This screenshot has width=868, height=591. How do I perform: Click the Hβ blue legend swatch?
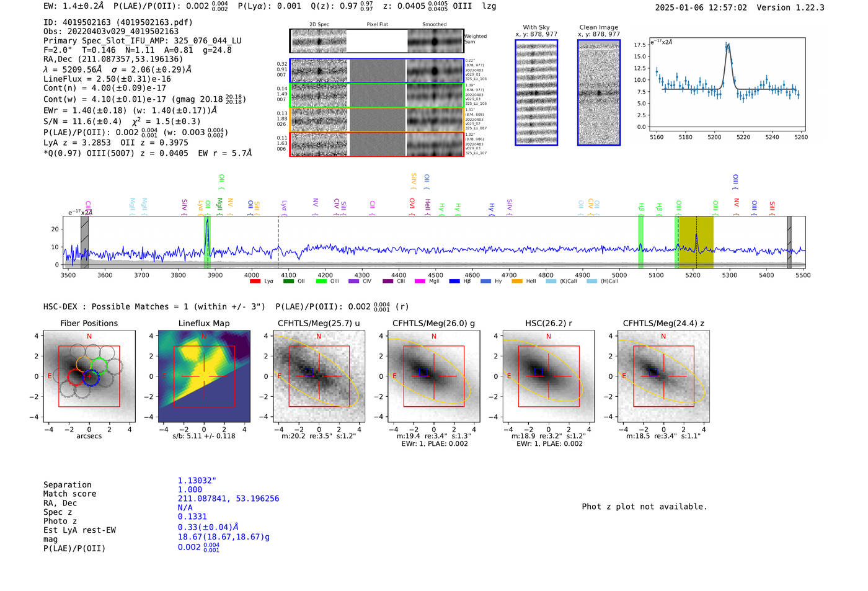[x=454, y=282]
